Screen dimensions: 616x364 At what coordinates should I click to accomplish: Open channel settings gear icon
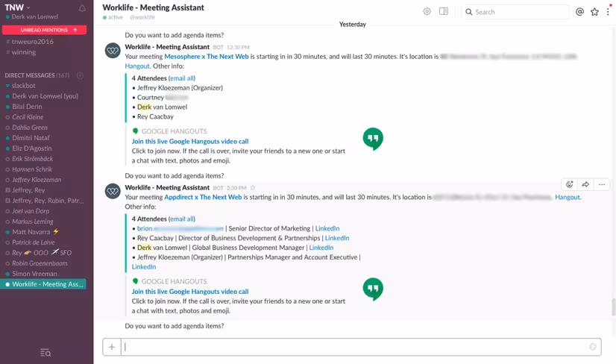tap(427, 11)
